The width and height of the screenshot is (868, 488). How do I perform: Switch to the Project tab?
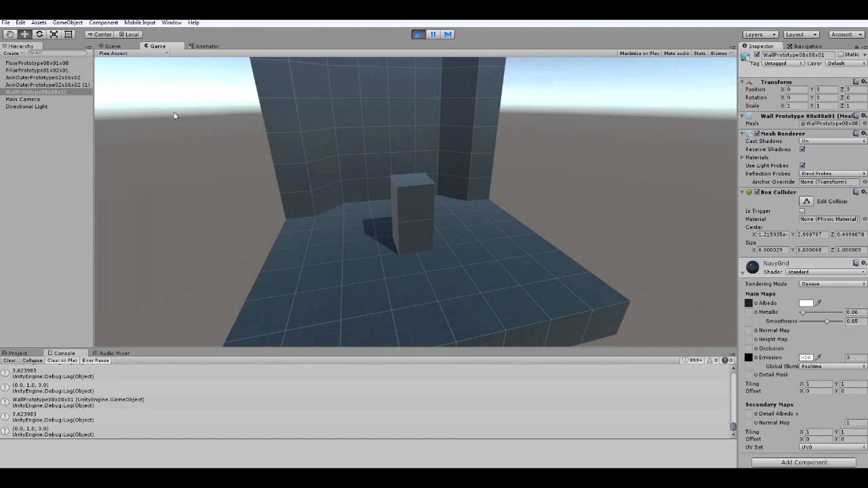[15, 353]
